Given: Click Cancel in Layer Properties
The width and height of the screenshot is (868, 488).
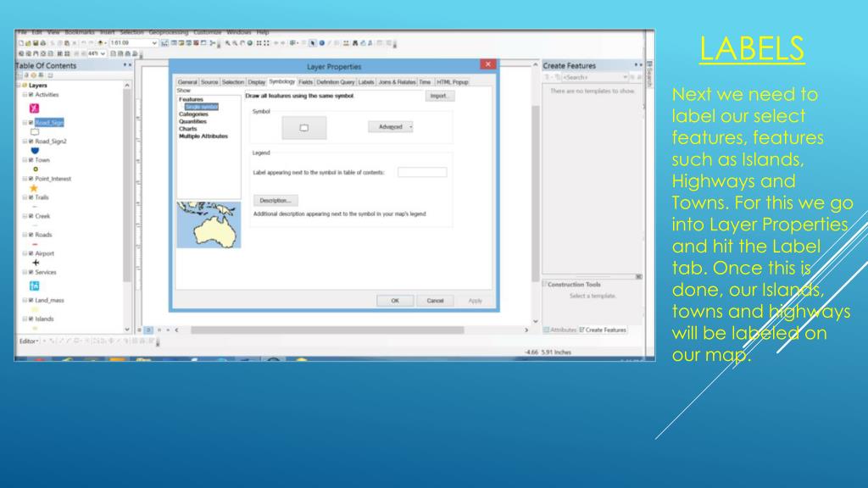Looking at the screenshot, I should 435,301.
